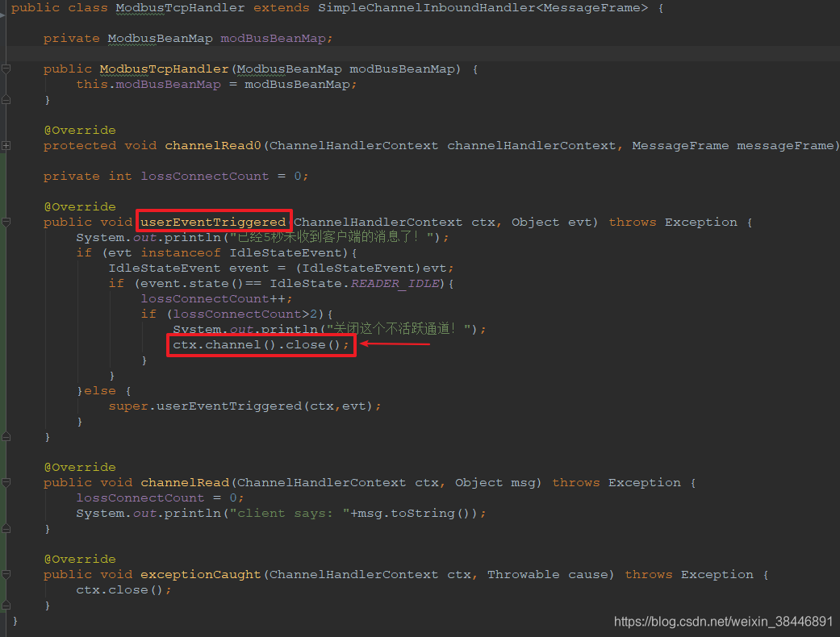
Task: Click super.userEventTriggered(ctx,evt) call
Action: 244,406
